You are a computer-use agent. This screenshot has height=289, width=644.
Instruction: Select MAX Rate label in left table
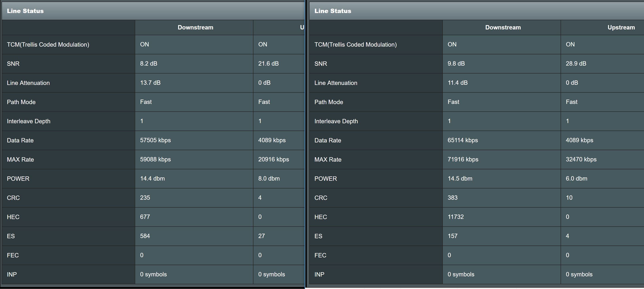pyautogui.click(x=20, y=159)
